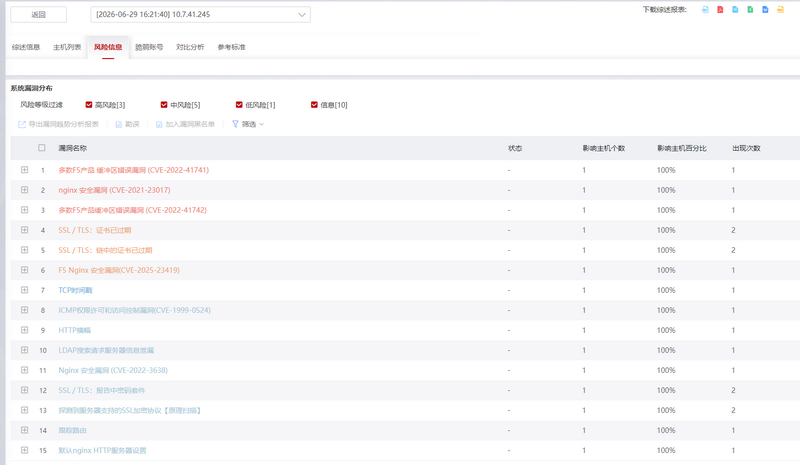This screenshot has width=800, height=465.
Task: Click the 返回 button
Action: 38,14
